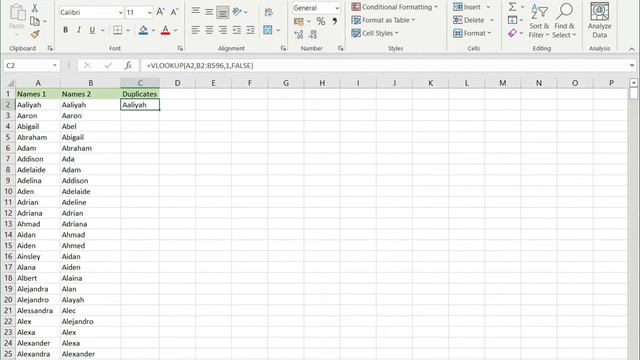Open the Delete cells menu
The width and height of the screenshot is (640, 360).
(x=473, y=20)
